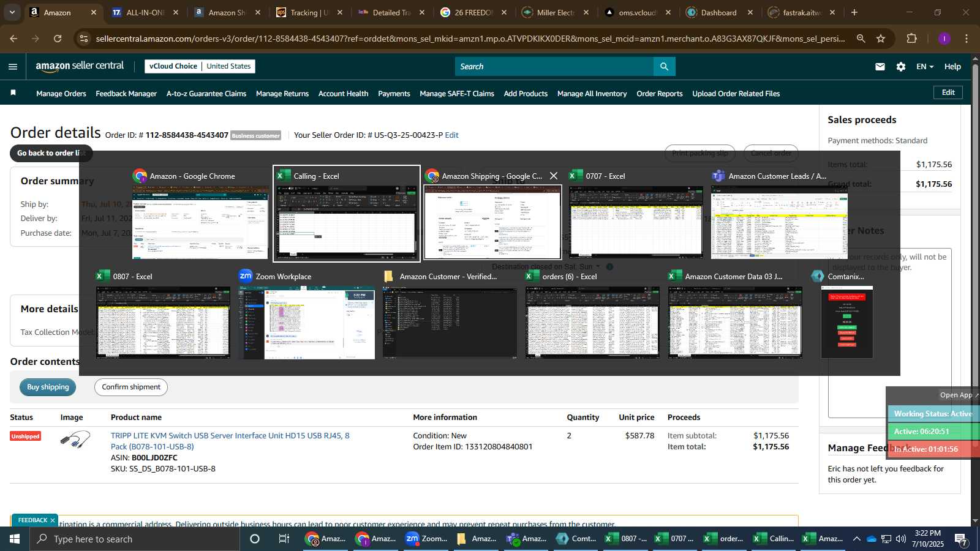Open Manage Returns menu item
This screenshot has height=551, width=980.
coord(282,94)
